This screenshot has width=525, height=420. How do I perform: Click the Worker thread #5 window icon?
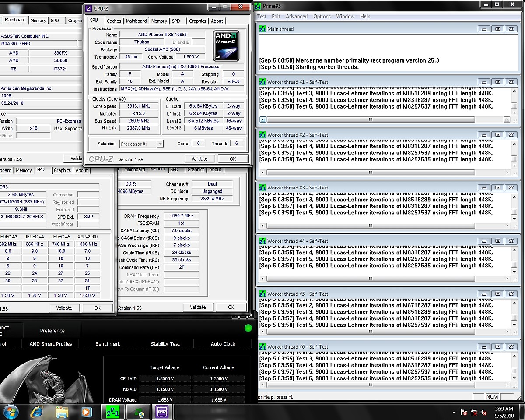262,294
